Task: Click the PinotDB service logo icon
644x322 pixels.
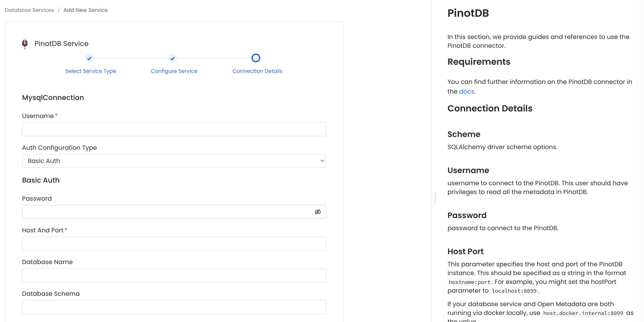Action: (x=25, y=43)
